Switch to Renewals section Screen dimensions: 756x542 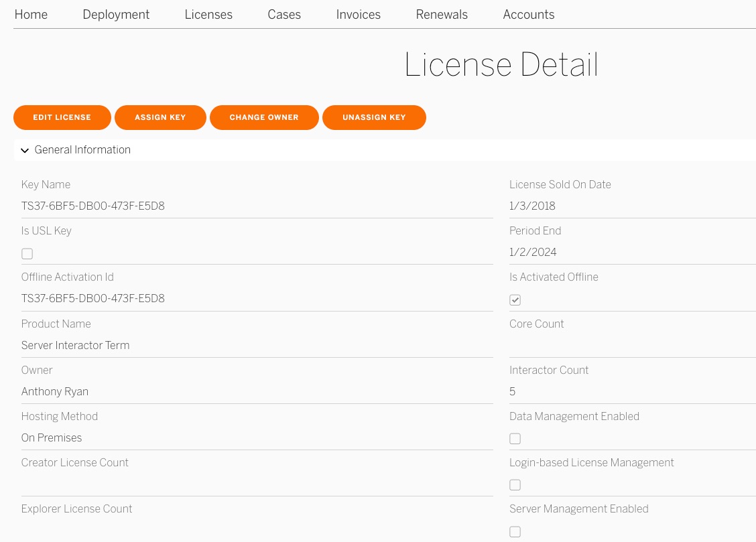click(442, 14)
